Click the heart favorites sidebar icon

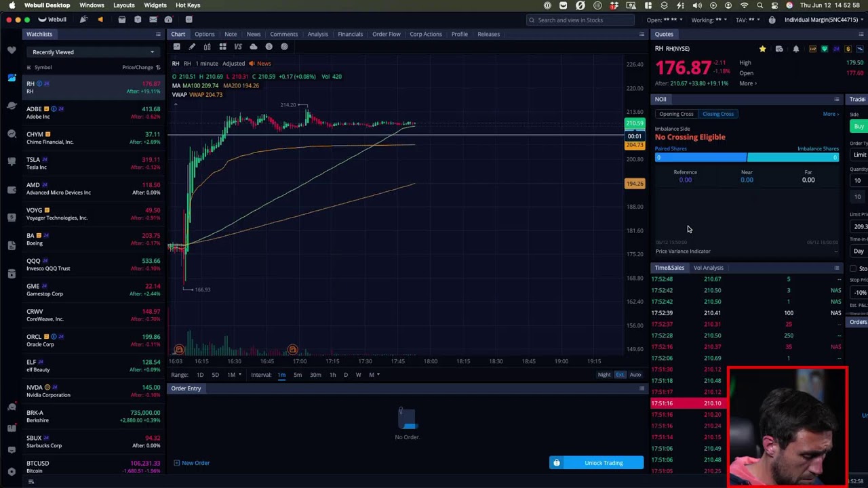click(12, 50)
